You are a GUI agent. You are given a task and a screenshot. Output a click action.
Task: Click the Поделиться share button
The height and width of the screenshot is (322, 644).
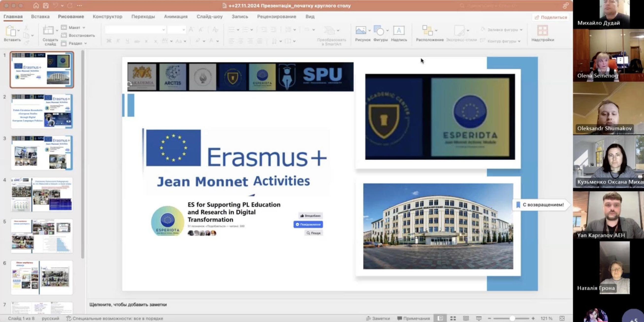(x=550, y=17)
